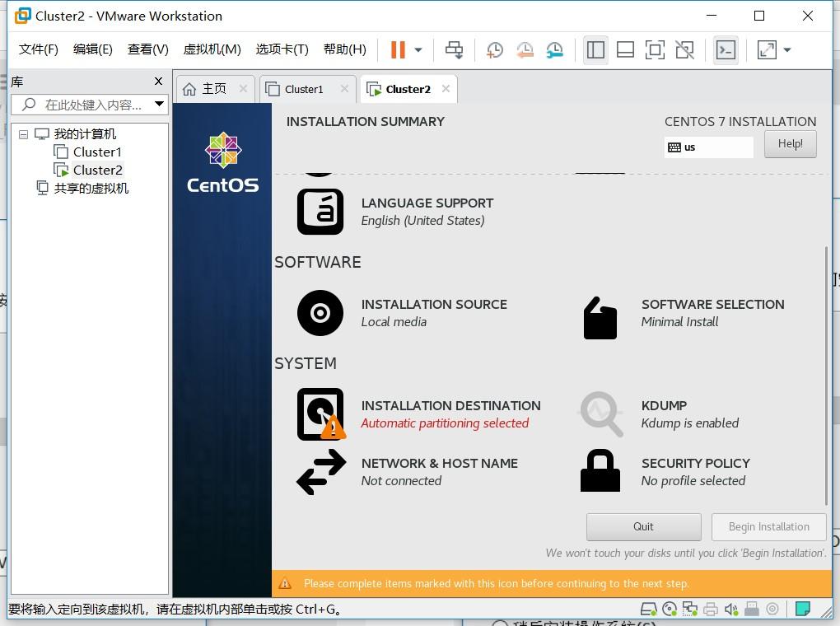Click the INSTALLATION DESTINATION label
Screen dimensions: 840x626
pyautogui.click(x=450, y=406)
